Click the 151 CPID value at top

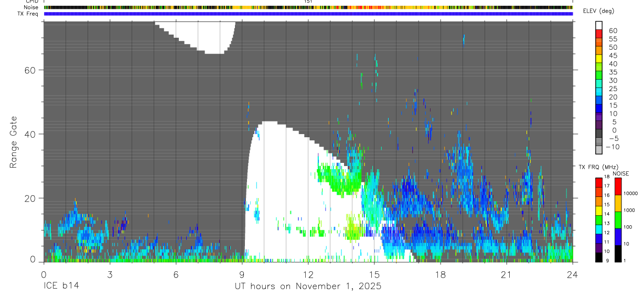click(x=308, y=2)
